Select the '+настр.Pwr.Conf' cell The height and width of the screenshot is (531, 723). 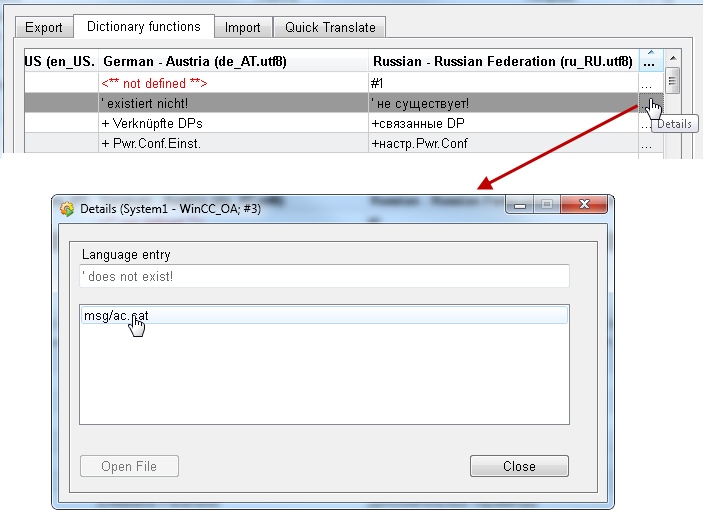pos(504,143)
